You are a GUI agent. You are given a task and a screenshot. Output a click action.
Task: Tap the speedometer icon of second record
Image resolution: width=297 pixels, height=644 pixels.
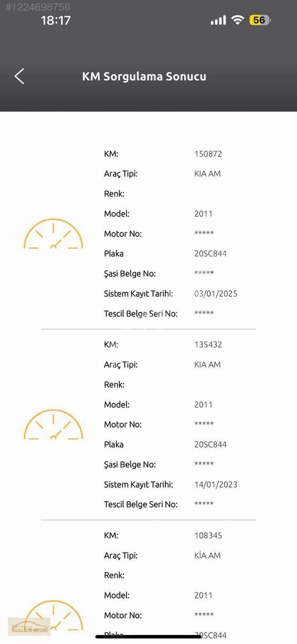coord(54,425)
